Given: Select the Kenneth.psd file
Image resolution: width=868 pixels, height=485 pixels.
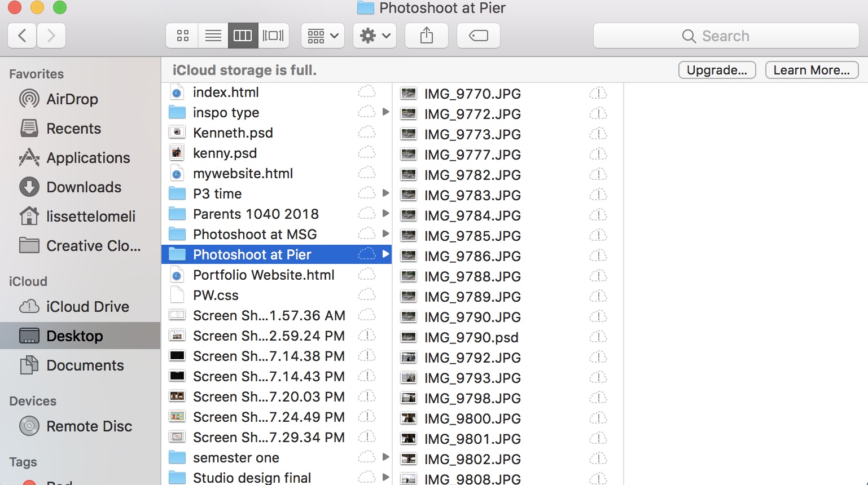Looking at the screenshot, I should coord(233,133).
